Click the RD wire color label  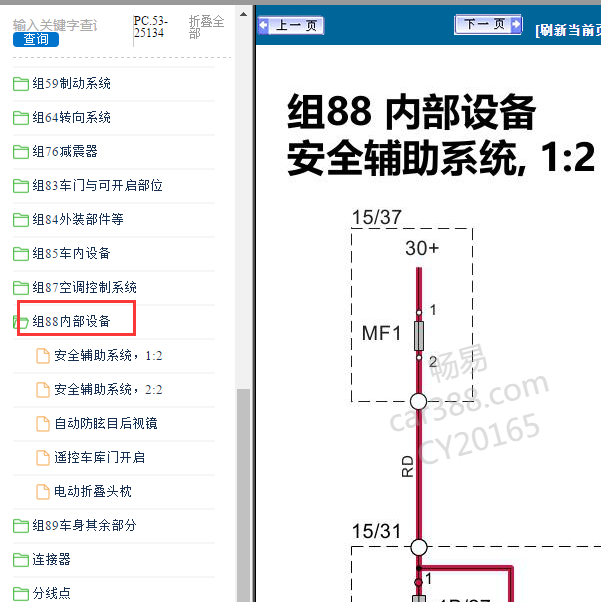point(407,466)
